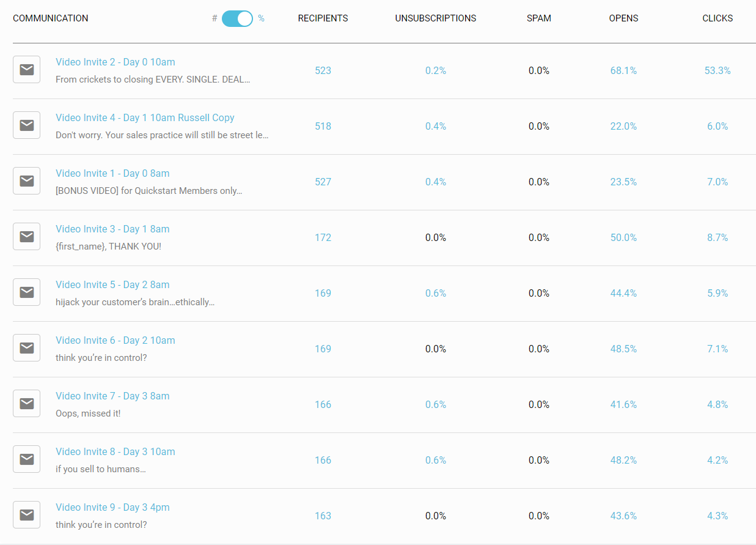Click the 0.6% unsubscriptions stat for Video Invite 5

[x=436, y=293]
